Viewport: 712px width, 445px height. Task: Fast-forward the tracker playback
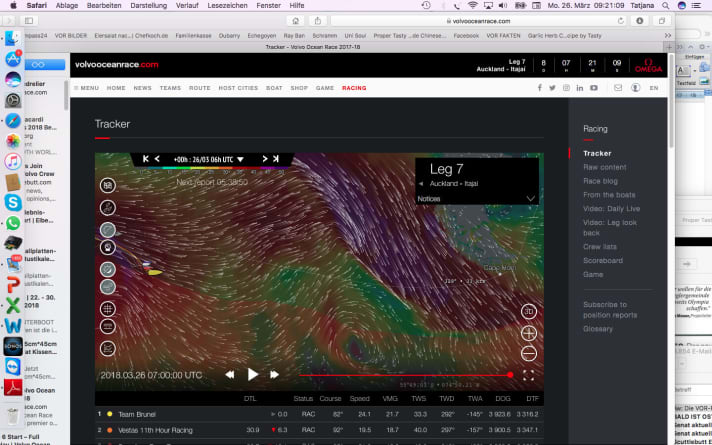tap(274, 375)
